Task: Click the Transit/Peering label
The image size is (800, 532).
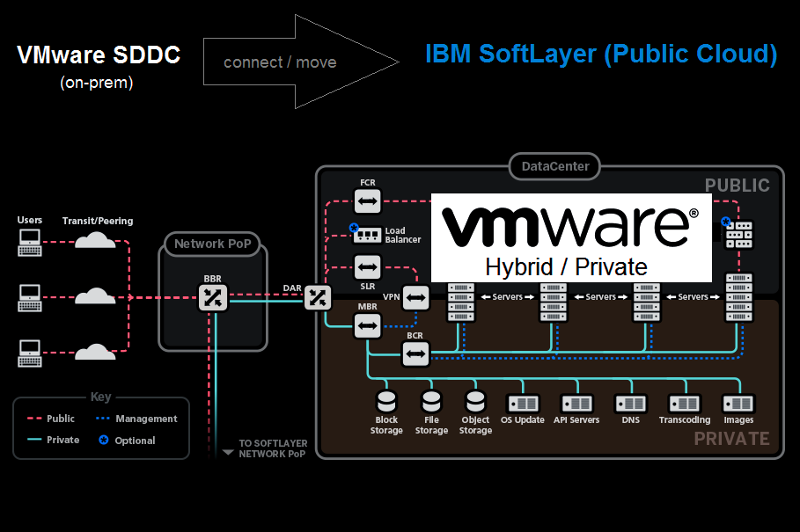Action: tap(98, 221)
